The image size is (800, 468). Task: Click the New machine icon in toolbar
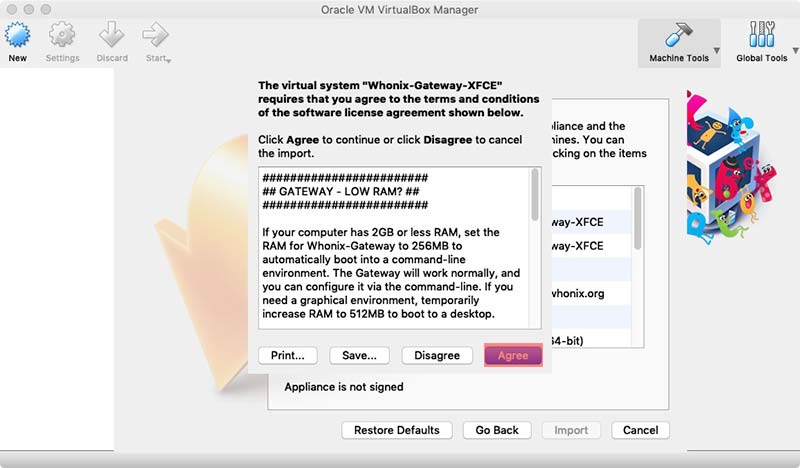pos(17,35)
